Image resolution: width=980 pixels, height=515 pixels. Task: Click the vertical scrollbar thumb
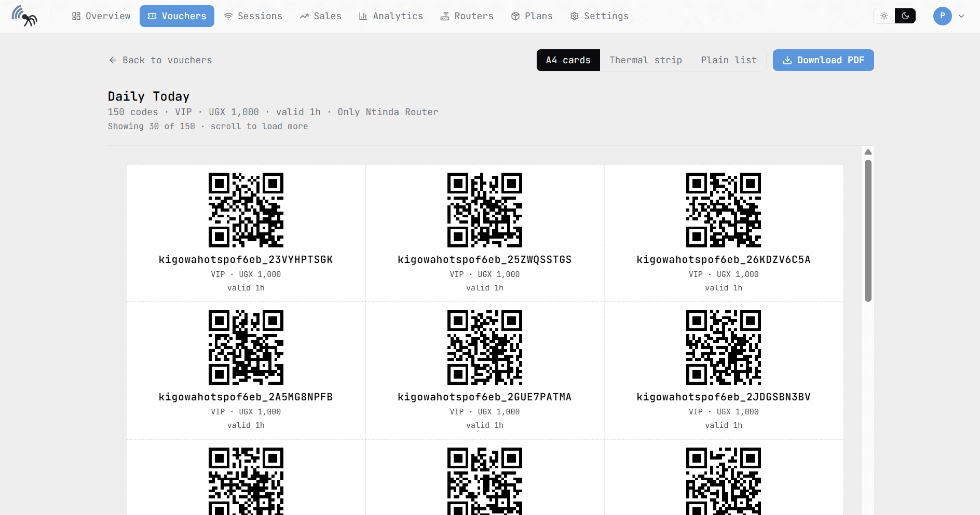868,231
